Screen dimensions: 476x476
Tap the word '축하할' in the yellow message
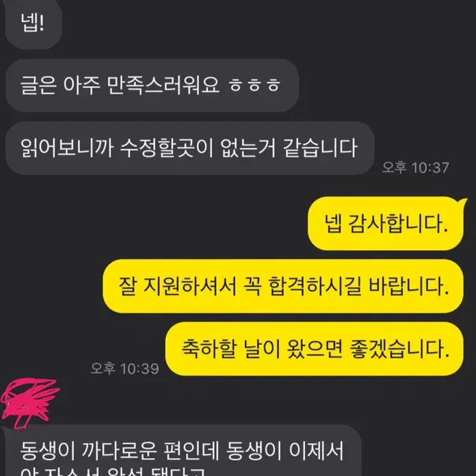[x=209, y=349]
